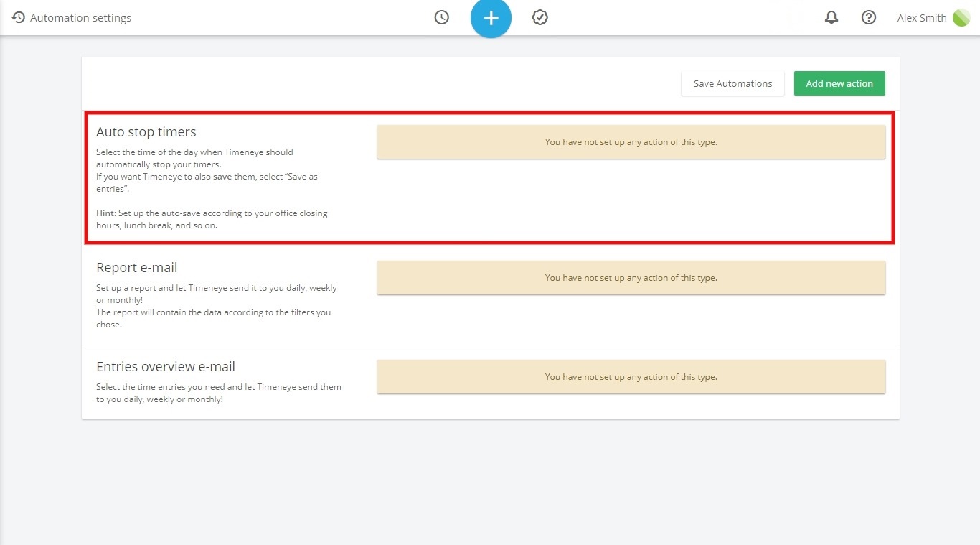Click the green user avatar
The width and height of the screenshot is (980, 545).
click(x=961, y=17)
